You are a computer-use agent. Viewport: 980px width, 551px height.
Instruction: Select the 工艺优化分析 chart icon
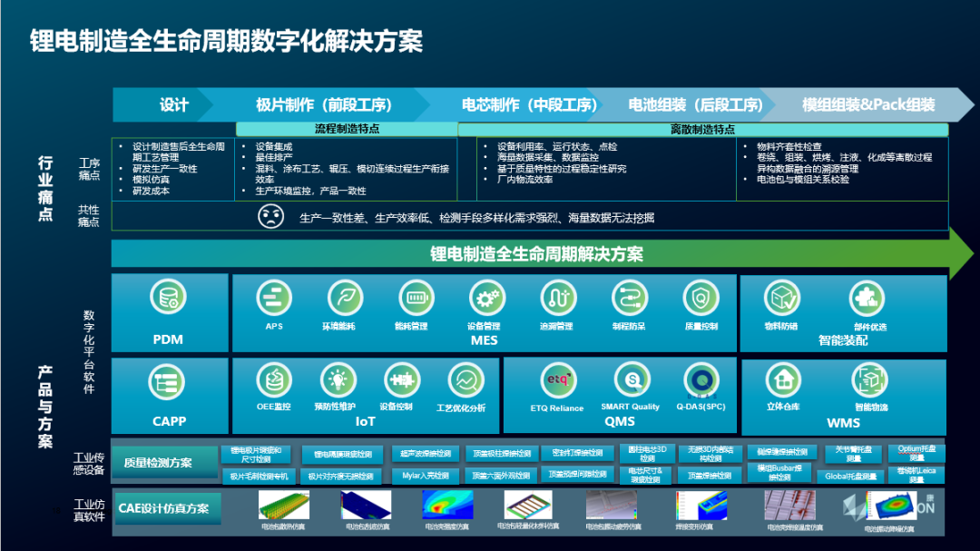coord(465,379)
